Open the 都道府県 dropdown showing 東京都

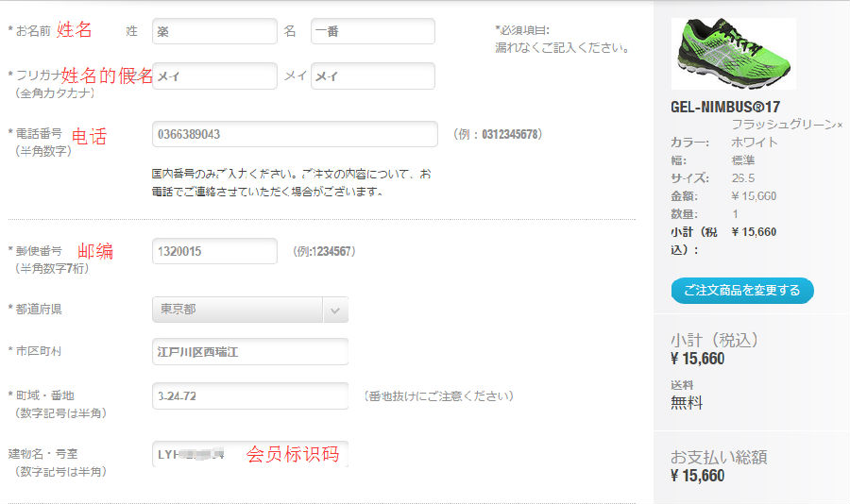237,310
